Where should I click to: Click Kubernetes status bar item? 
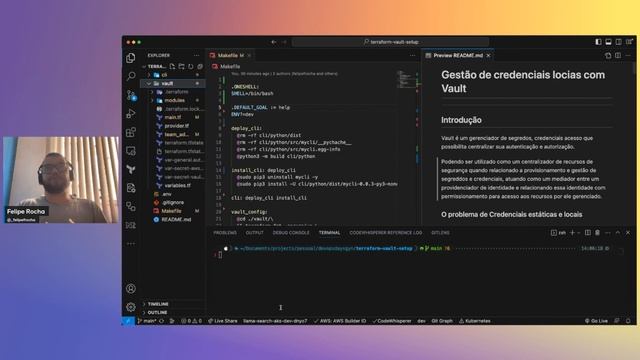click(x=475, y=321)
